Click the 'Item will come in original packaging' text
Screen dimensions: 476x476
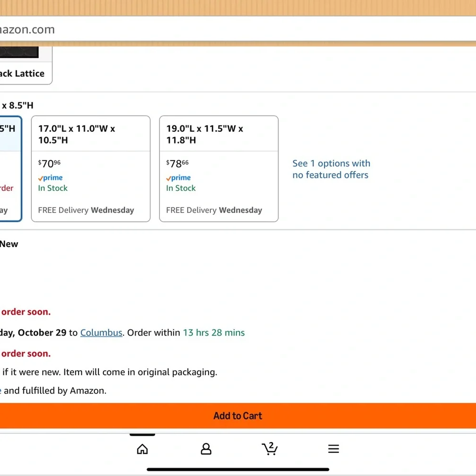point(140,372)
